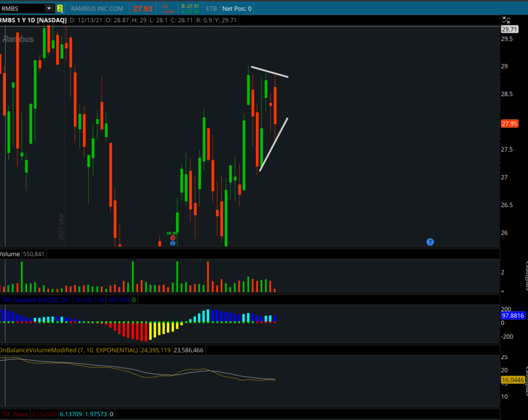Click the Volume study label
This screenshot has width=528, height=420.
tap(10, 254)
